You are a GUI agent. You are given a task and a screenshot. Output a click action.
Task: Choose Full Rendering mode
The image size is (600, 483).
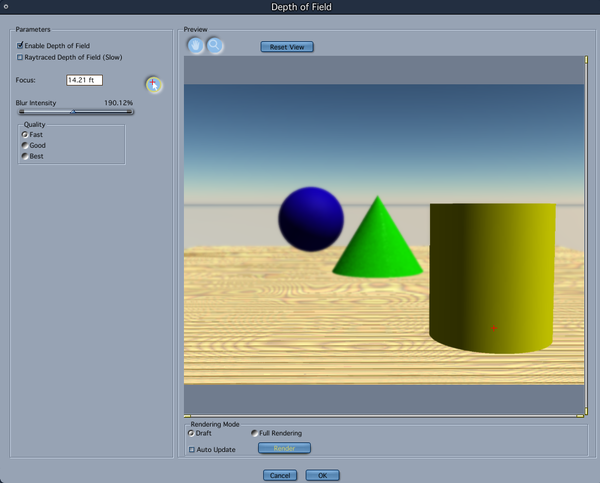[254, 433]
